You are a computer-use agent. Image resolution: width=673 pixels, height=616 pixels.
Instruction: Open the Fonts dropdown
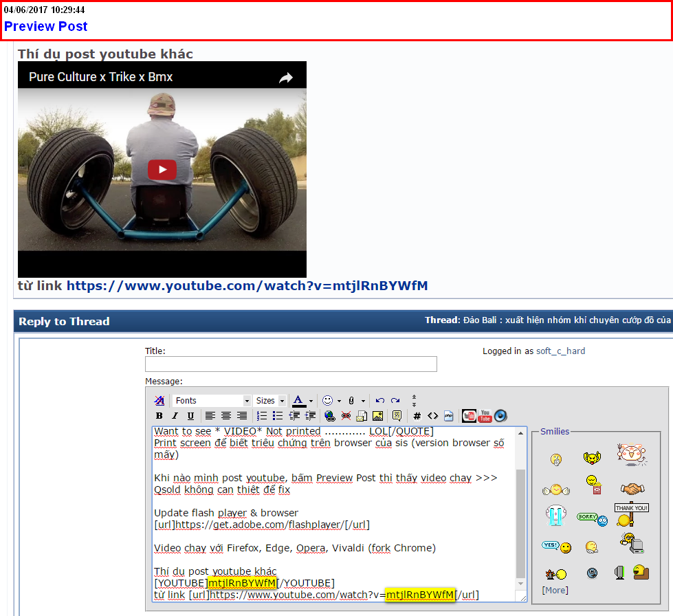click(211, 401)
